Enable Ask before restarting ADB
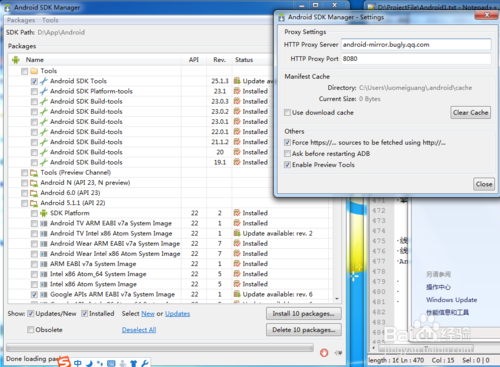 [287, 154]
